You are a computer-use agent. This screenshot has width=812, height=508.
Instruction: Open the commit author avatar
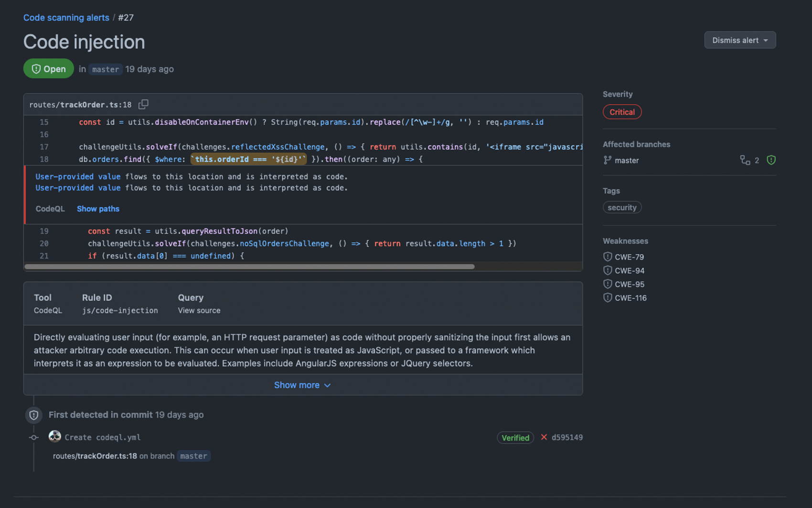[x=55, y=436]
